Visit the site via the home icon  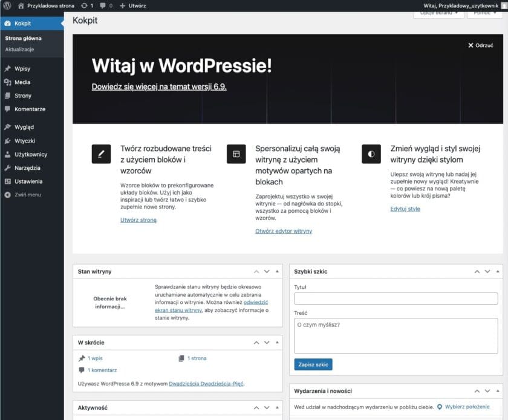(21, 5)
